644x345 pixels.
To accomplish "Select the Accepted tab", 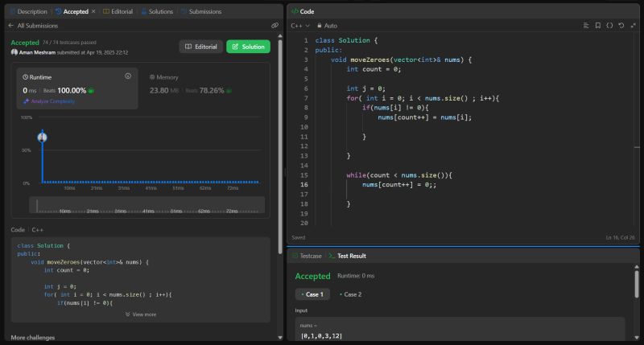I will click(72, 11).
